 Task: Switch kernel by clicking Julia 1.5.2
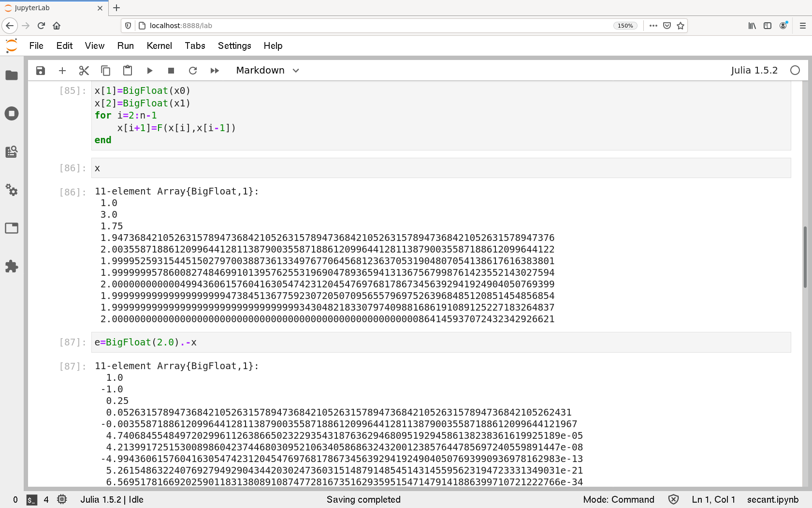tap(754, 71)
